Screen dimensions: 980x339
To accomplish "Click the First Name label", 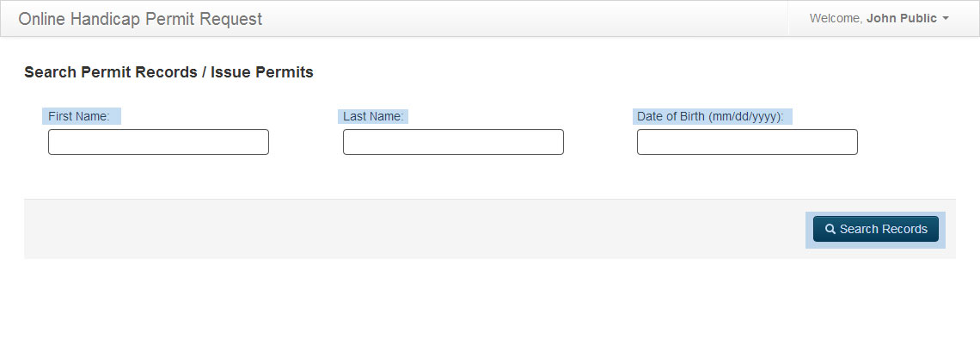I will point(79,116).
